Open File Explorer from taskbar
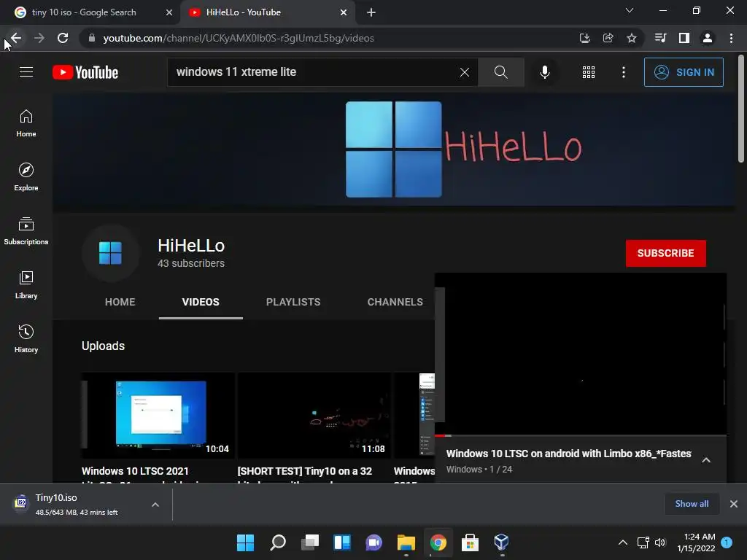Screen dimensions: 747x560 (406, 542)
